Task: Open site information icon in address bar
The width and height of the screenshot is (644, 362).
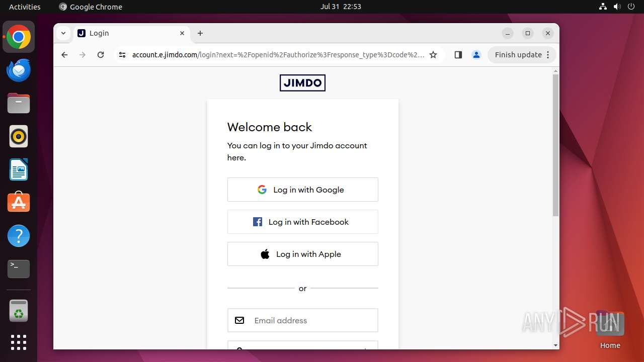Action: pyautogui.click(x=122, y=55)
